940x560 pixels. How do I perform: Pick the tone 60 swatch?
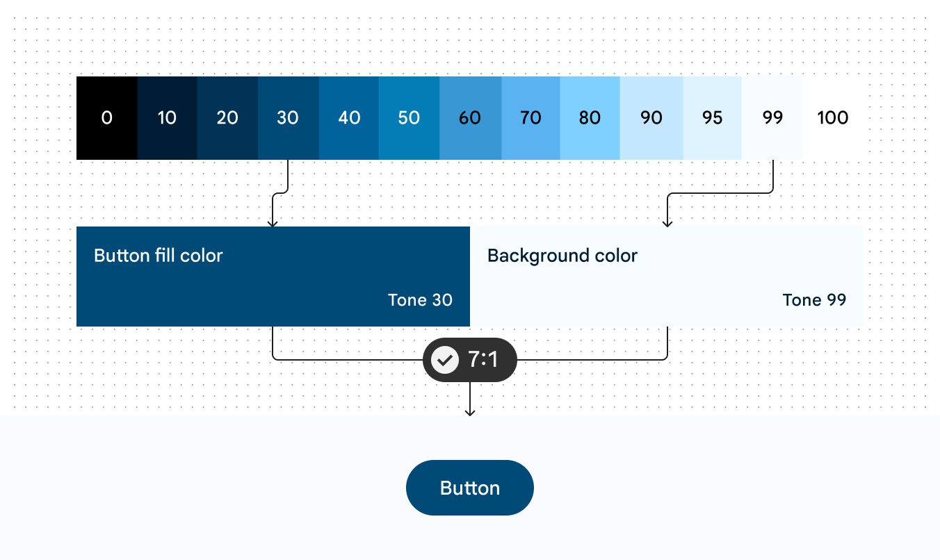[470, 118]
